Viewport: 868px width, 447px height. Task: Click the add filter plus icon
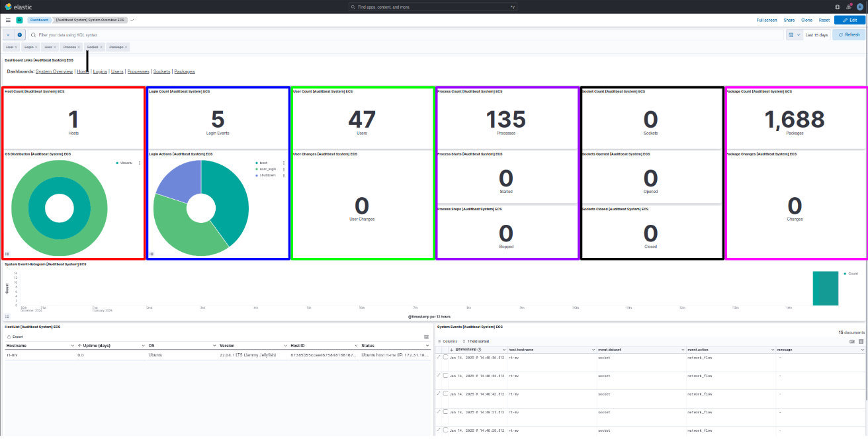19,34
